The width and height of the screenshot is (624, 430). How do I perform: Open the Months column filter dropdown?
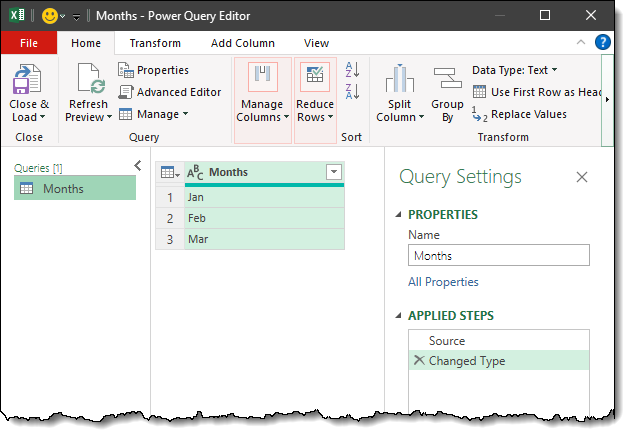coord(334,172)
